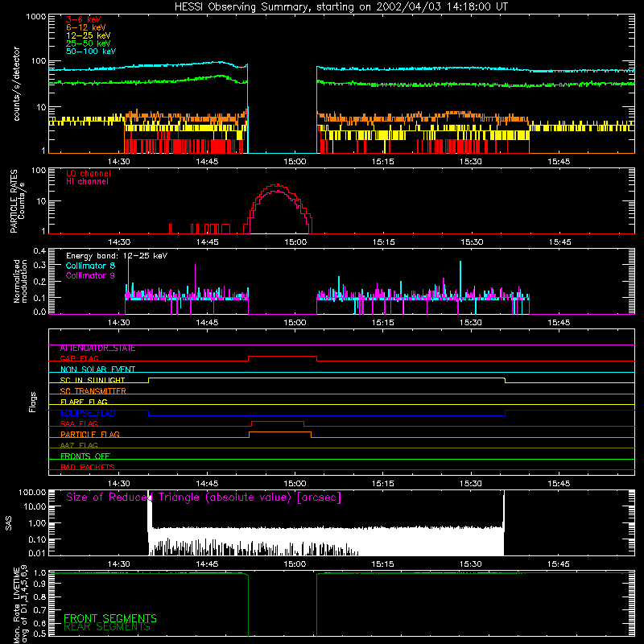Select the orange 6-12 keV legend label
Viewport: 644px width, 644px height.
point(86,27)
